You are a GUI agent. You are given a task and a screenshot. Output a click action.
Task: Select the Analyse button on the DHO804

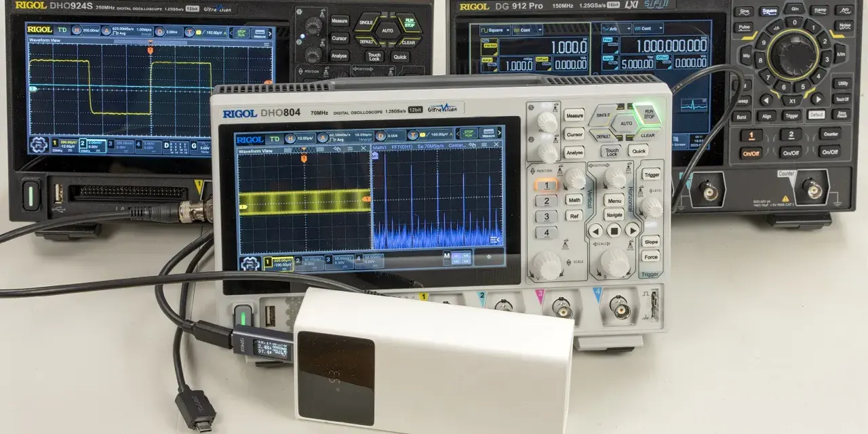click(574, 153)
